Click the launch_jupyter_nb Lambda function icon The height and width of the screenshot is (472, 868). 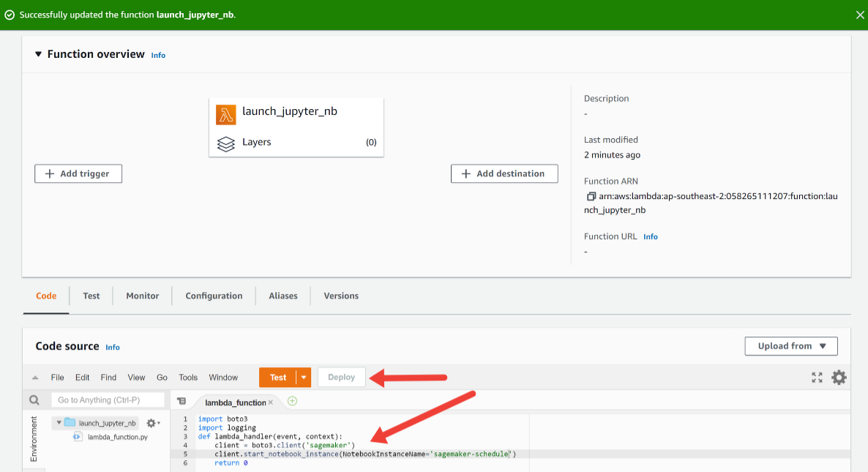[226, 114]
